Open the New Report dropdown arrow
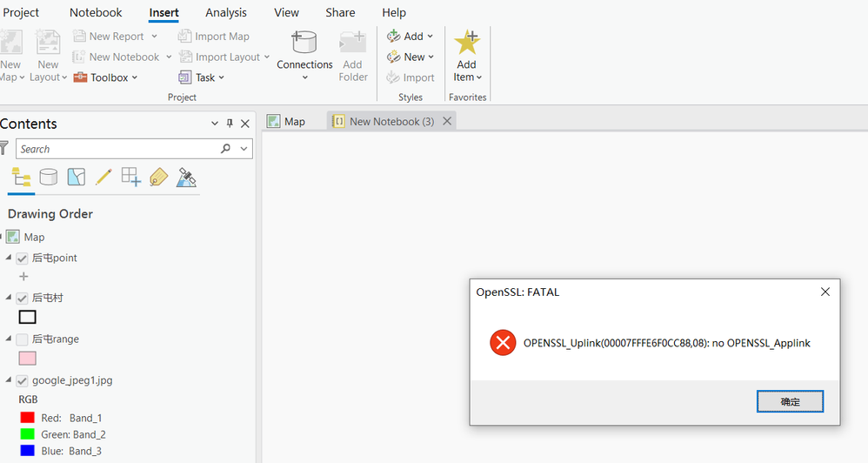Viewport: 868px width, 463px height. pyautogui.click(x=155, y=36)
